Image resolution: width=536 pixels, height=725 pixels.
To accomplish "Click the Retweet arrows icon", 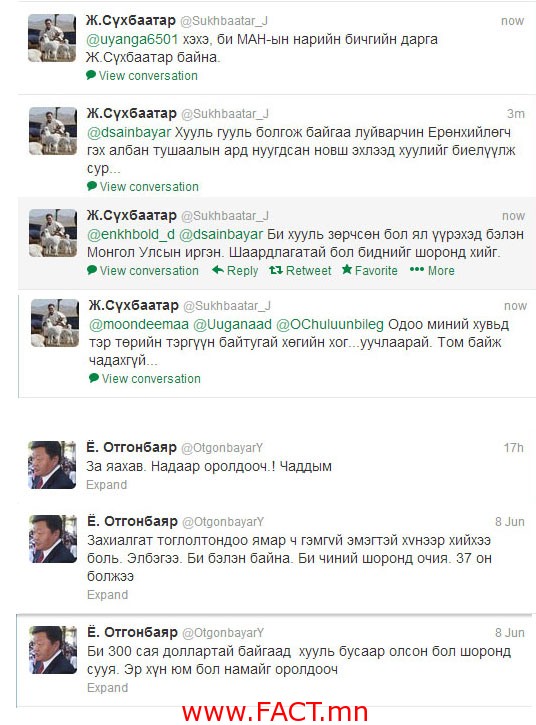I will 276,270.
